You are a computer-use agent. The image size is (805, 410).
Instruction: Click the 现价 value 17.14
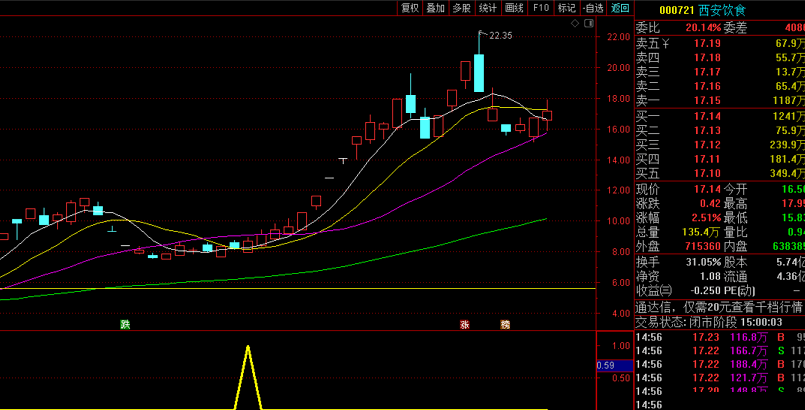707,189
